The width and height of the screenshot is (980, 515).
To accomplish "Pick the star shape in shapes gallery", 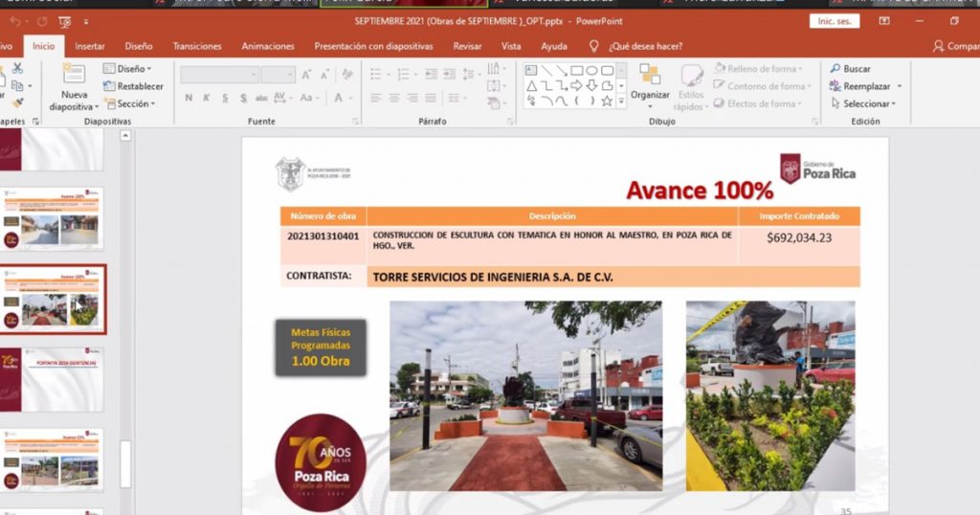I will (607, 101).
